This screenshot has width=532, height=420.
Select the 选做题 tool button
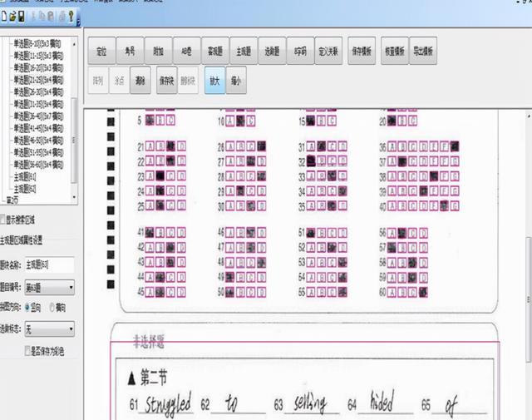click(272, 51)
